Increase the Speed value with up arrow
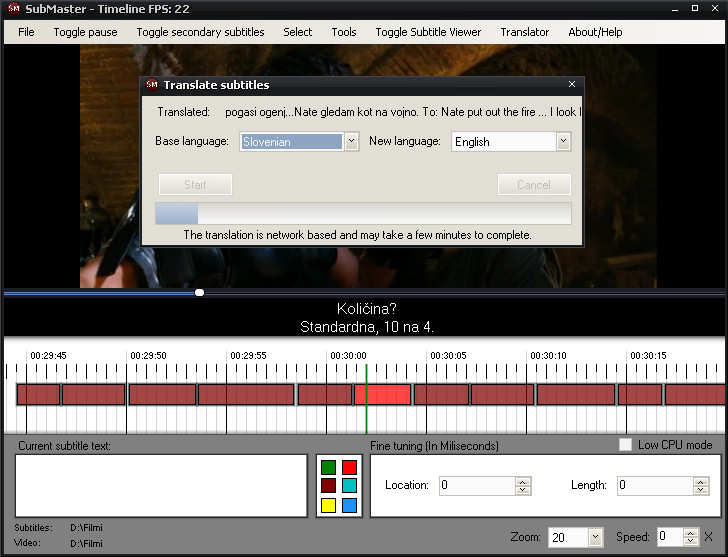 click(691, 533)
